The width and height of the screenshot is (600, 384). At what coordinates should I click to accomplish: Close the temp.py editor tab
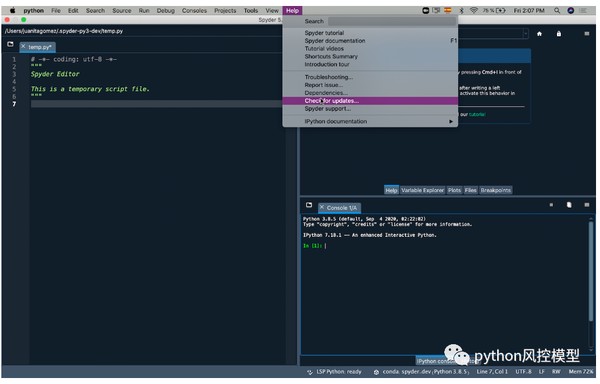tap(23, 47)
